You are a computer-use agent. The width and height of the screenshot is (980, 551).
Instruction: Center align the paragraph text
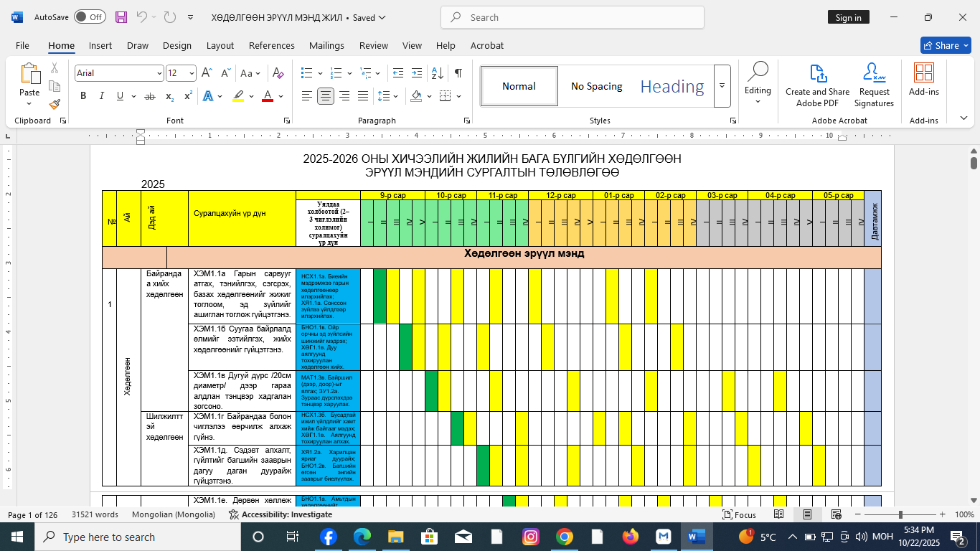click(x=326, y=96)
